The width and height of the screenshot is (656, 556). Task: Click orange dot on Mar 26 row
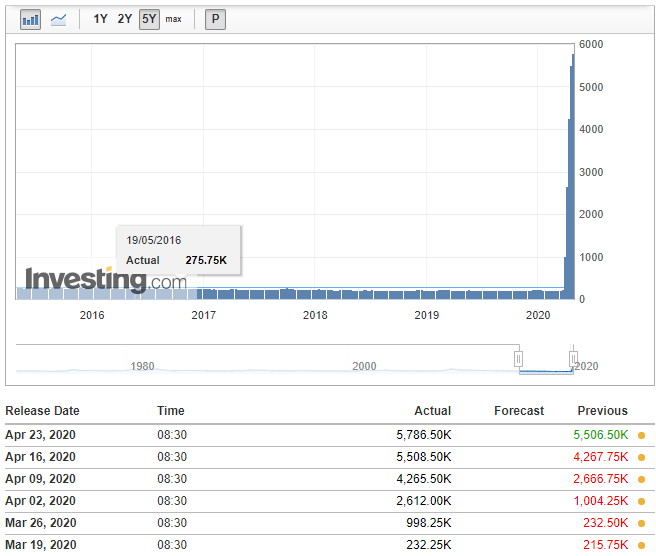[x=641, y=523]
